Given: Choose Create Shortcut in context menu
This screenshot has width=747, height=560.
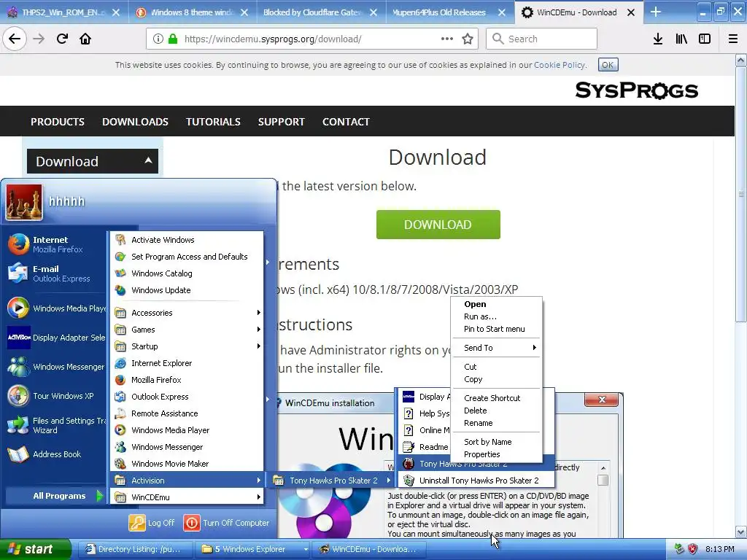Looking at the screenshot, I should point(496,397).
